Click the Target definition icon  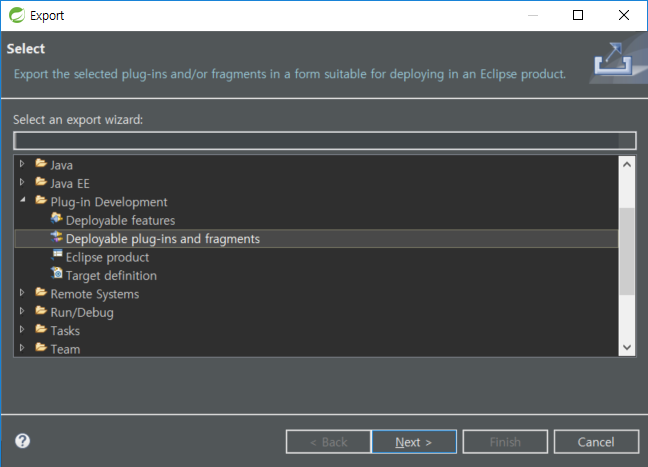57,273
